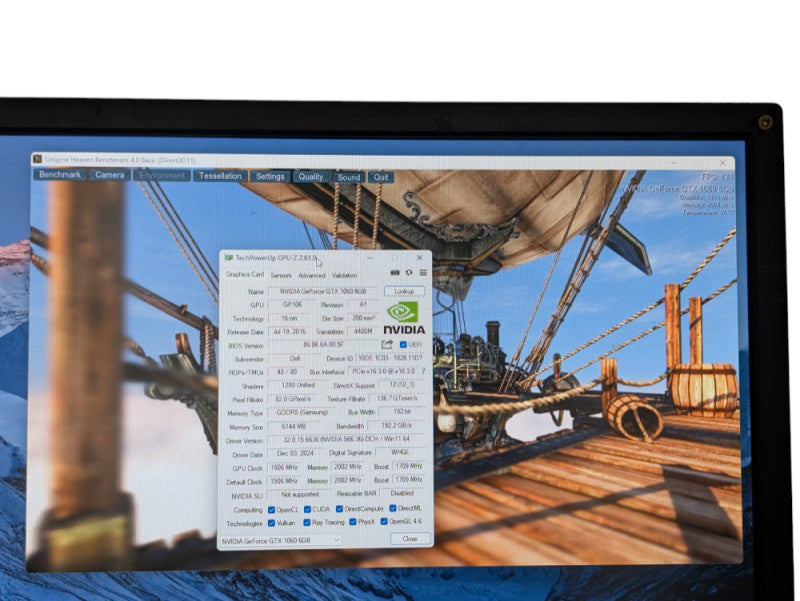Toggle the OpenCL checkbox
The height and width of the screenshot is (601, 800).
click(271, 510)
